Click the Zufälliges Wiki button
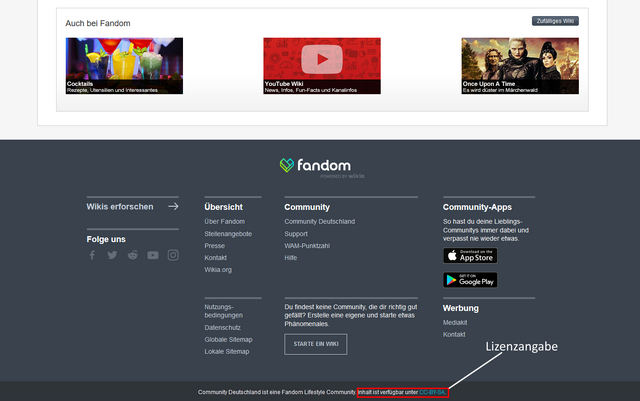The width and height of the screenshot is (640, 401). 555,21
